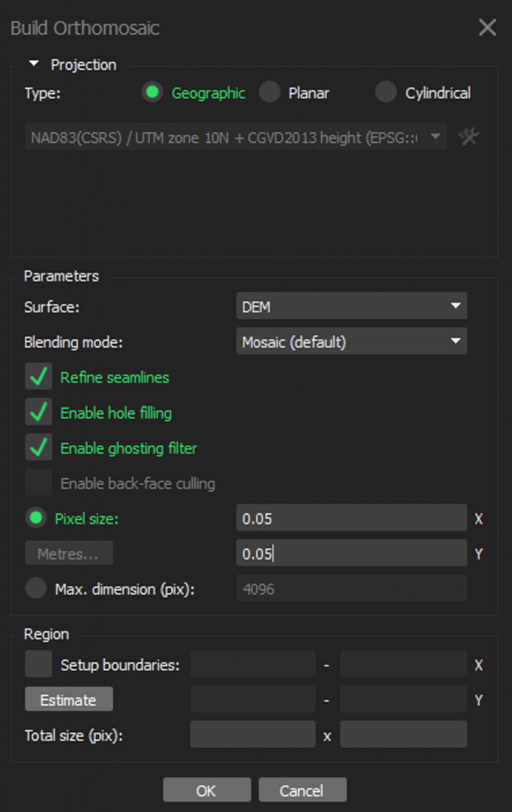Click the Cancel button
The width and height of the screenshot is (512, 812).
click(x=302, y=790)
